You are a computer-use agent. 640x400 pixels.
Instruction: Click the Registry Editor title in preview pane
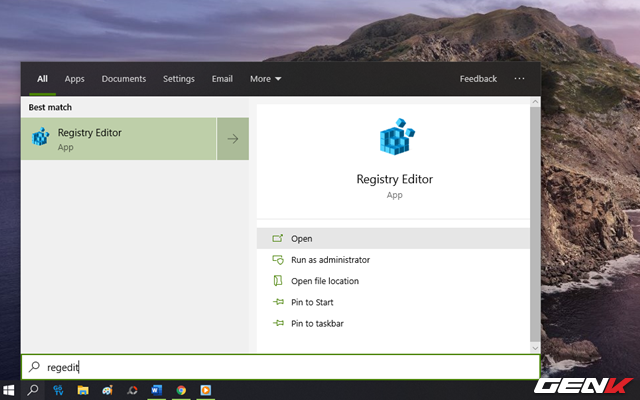coord(395,179)
